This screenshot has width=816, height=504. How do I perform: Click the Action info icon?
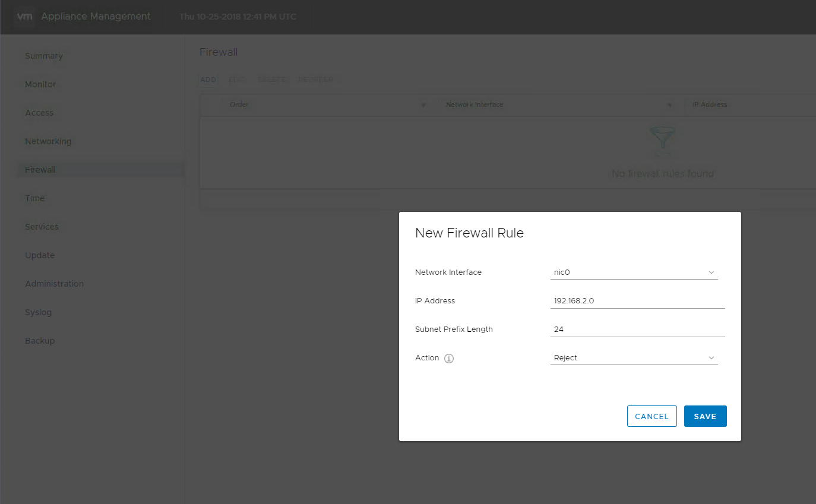(449, 359)
